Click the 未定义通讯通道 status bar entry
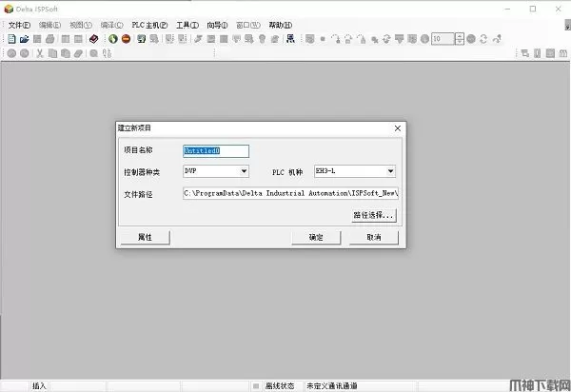Screen dimensions: 571x392 coord(332,385)
